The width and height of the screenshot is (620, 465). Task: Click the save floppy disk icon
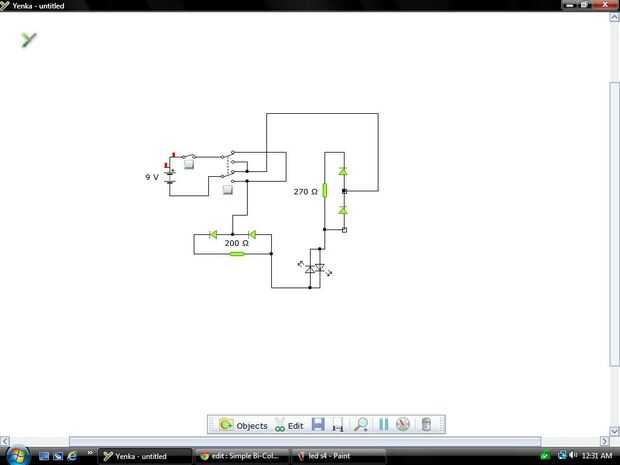pyautogui.click(x=318, y=424)
